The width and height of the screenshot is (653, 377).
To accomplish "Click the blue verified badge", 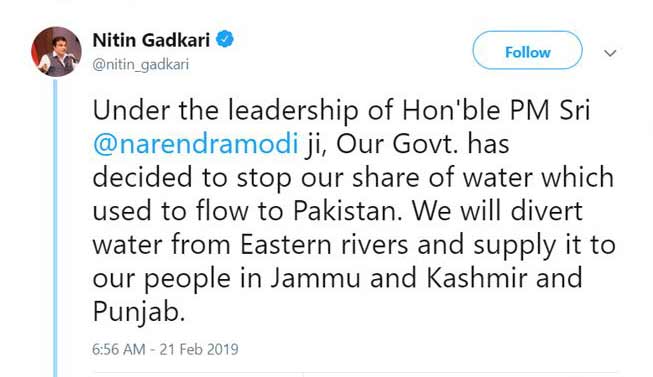I will pyautogui.click(x=225, y=40).
